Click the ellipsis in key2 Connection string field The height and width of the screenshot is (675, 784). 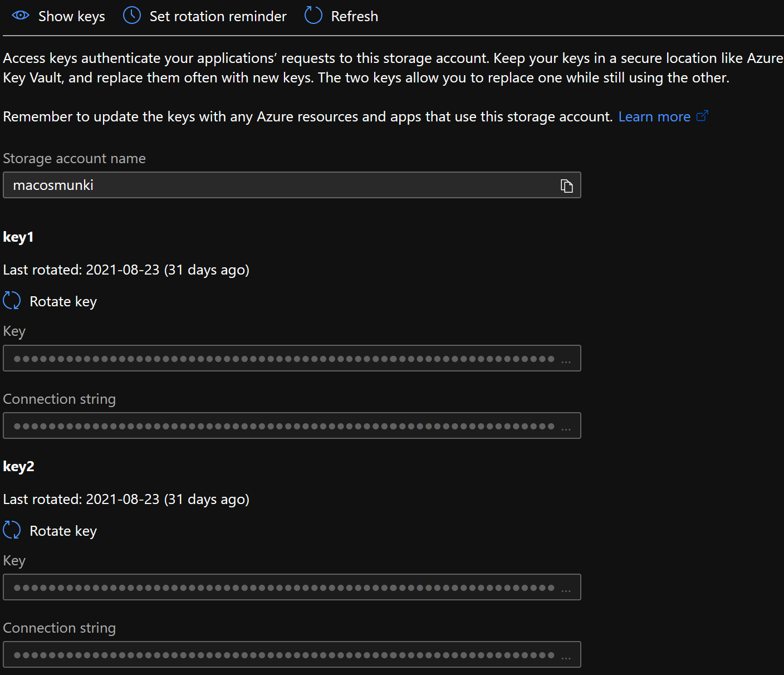566,658
